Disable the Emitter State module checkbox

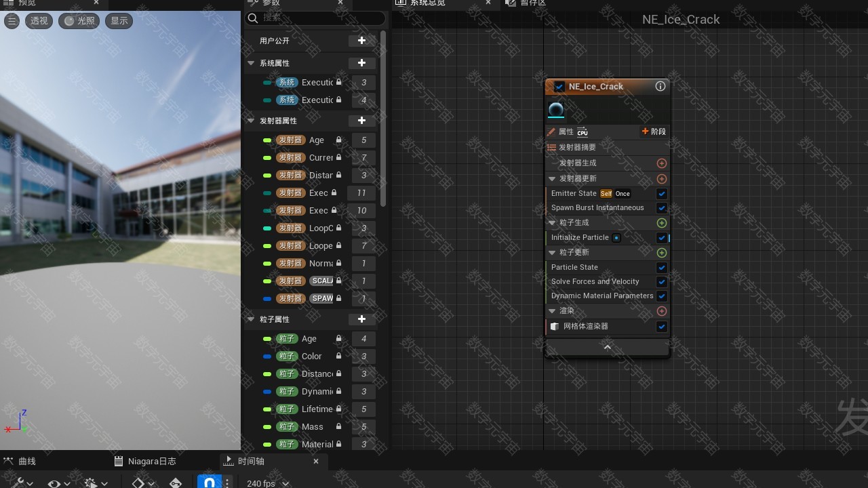point(662,194)
